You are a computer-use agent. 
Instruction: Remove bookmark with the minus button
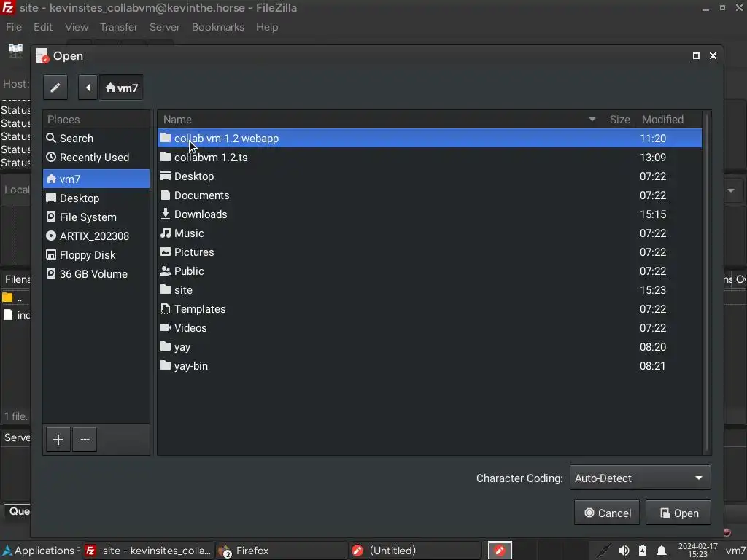pos(85,439)
